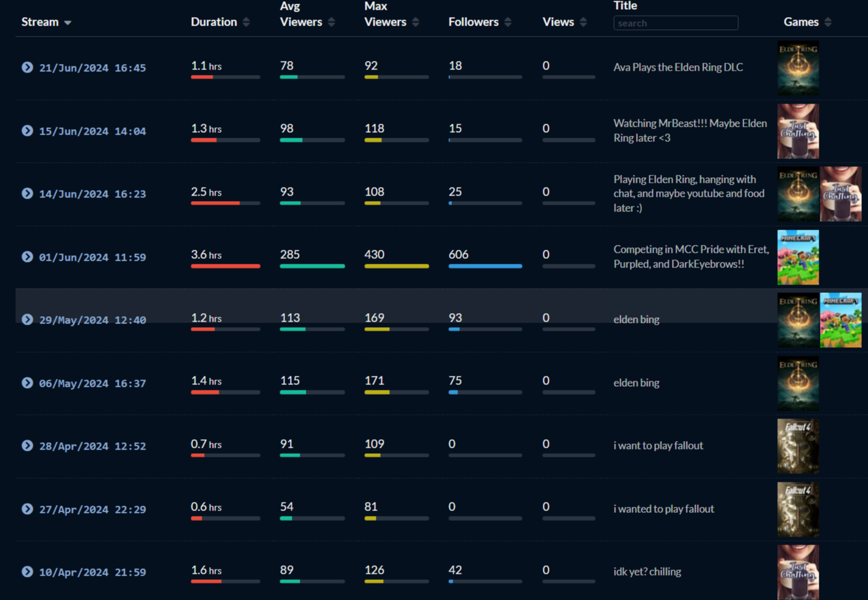This screenshot has height=600, width=868.
Task: Open Elden Ring thumbnail in 14/Jun/2024 row
Action: (798, 194)
